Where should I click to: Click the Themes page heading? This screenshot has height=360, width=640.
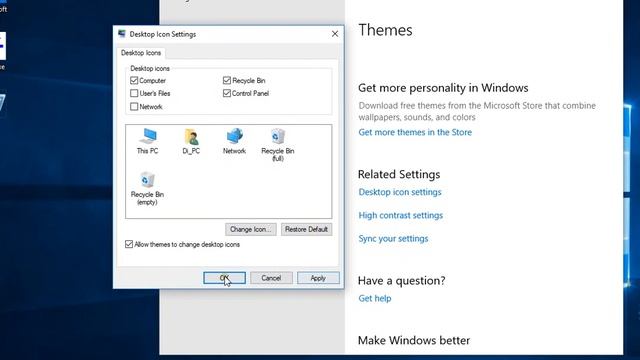pyautogui.click(x=385, y=30)
